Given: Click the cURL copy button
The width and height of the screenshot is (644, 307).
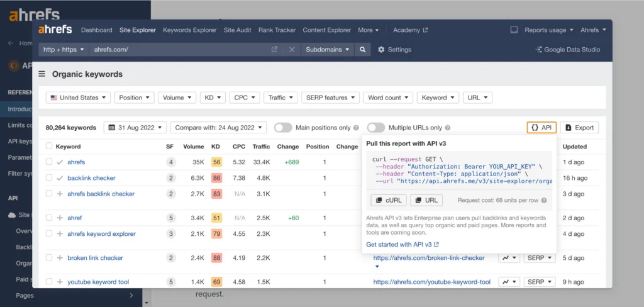Looking at the screenshot, I should (389, 200).
